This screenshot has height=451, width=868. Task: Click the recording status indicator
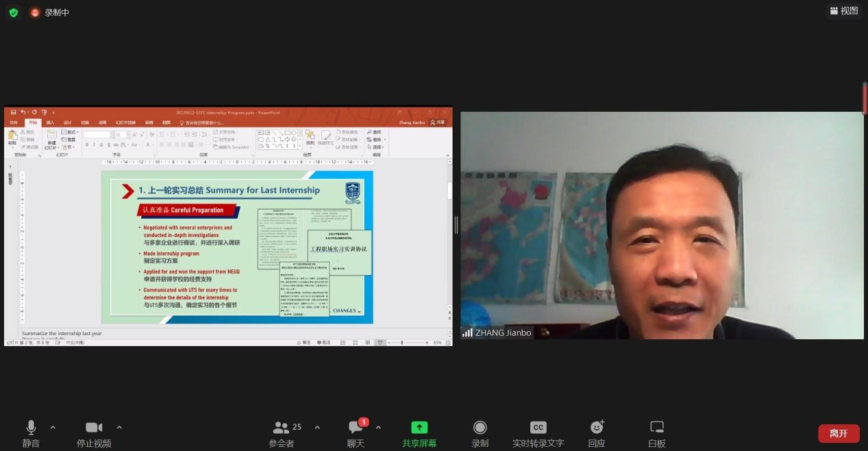coord(49,12)
